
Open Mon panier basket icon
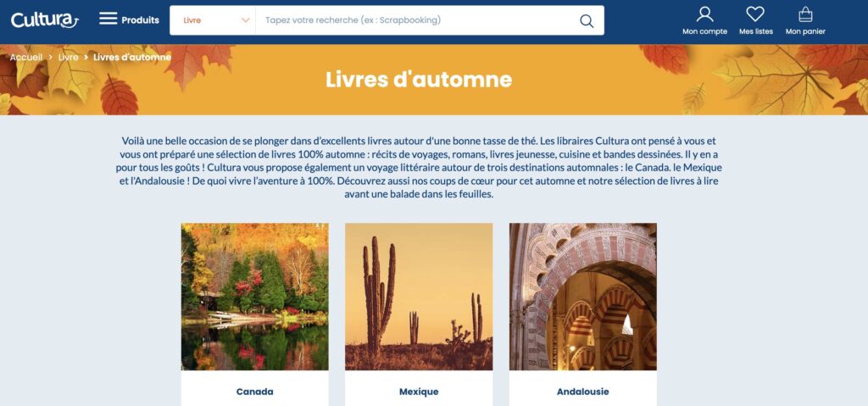point(805,14)
